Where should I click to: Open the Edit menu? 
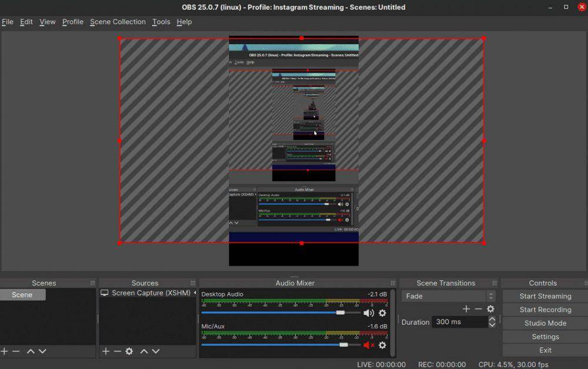[x=26, y=22]
